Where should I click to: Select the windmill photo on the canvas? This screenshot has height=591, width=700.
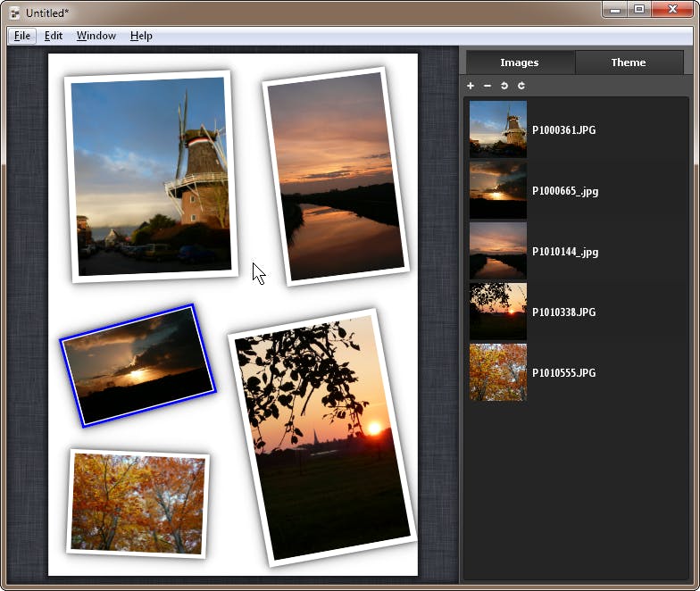coord(151,177)
